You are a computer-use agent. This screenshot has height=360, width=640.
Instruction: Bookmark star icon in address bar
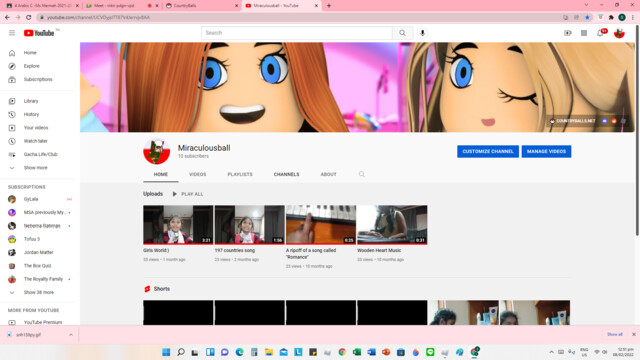tap(587, 18)
